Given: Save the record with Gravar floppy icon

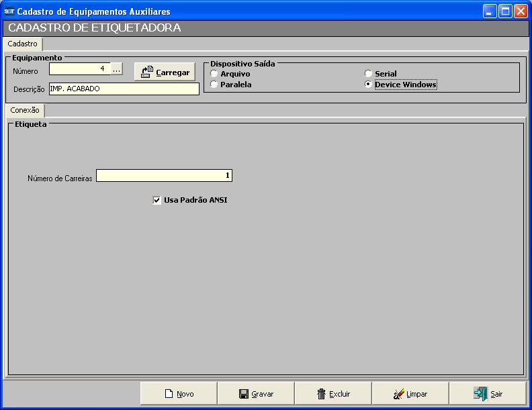Looking at the screenshot, I should pos(244,394).
